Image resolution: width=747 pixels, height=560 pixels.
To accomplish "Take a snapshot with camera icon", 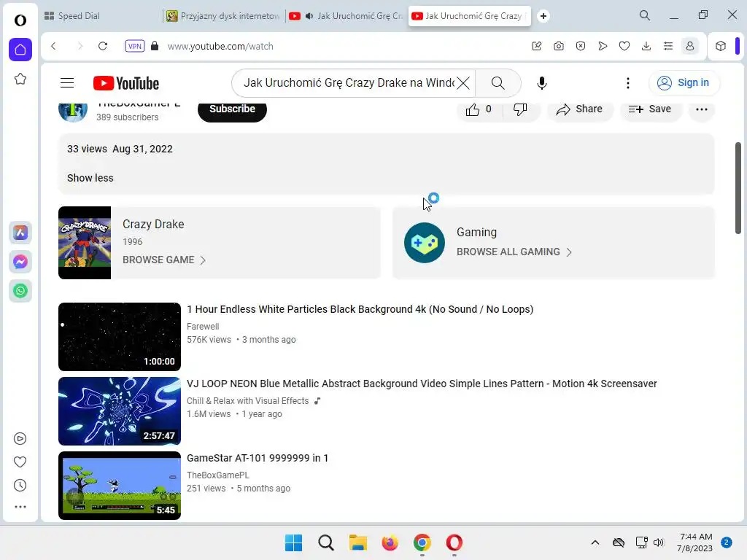I will point(559,46).
